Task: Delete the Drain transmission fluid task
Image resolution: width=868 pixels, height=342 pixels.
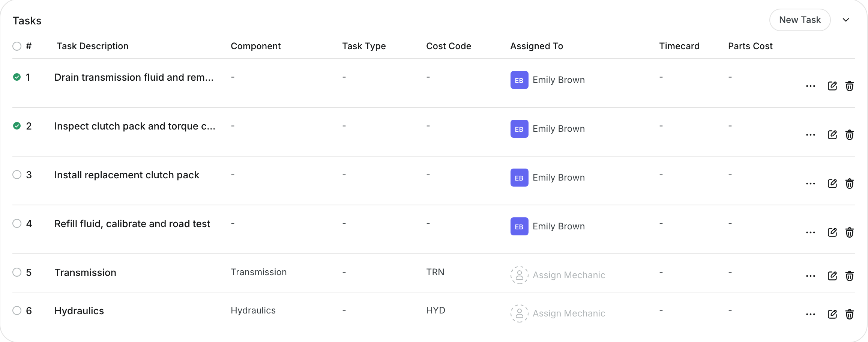Action: [x=850, y=86]
